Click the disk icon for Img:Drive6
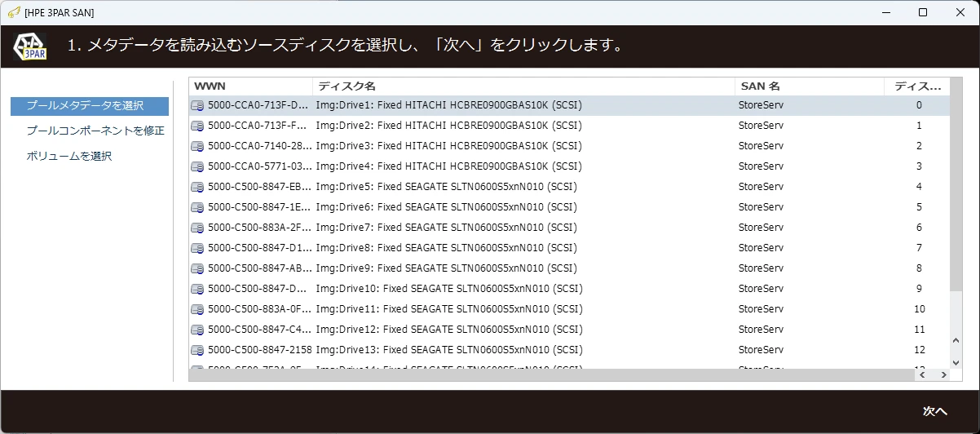 (x=197, y=207)
